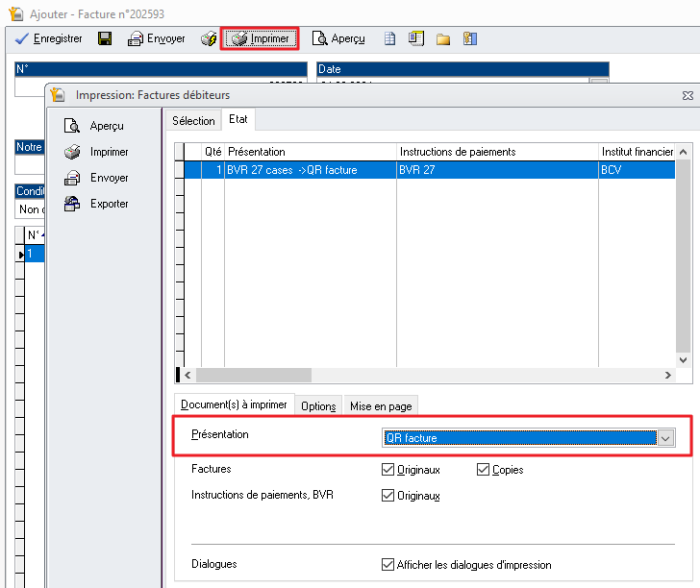
Task: Click the Envoyer icon in the dialog sidebar
Action: pos(72,178)
